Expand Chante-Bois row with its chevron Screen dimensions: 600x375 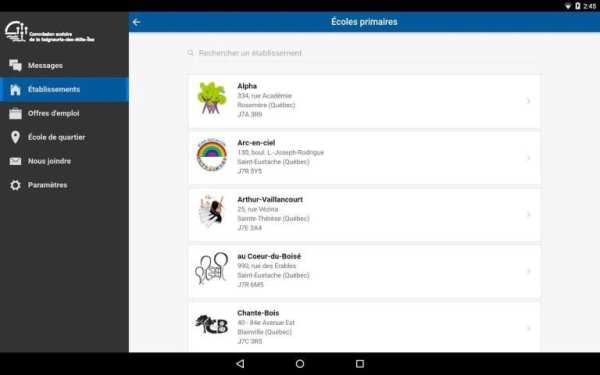click(528, 328)
